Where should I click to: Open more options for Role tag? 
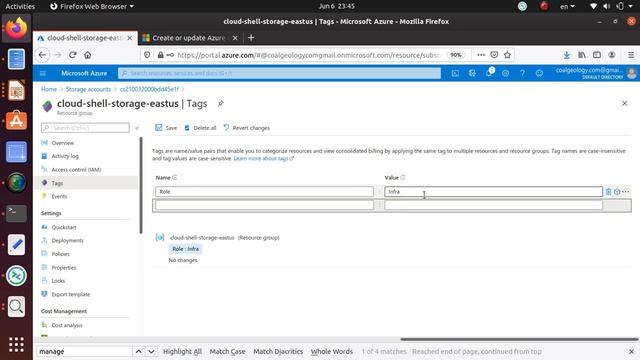point(626,191)
